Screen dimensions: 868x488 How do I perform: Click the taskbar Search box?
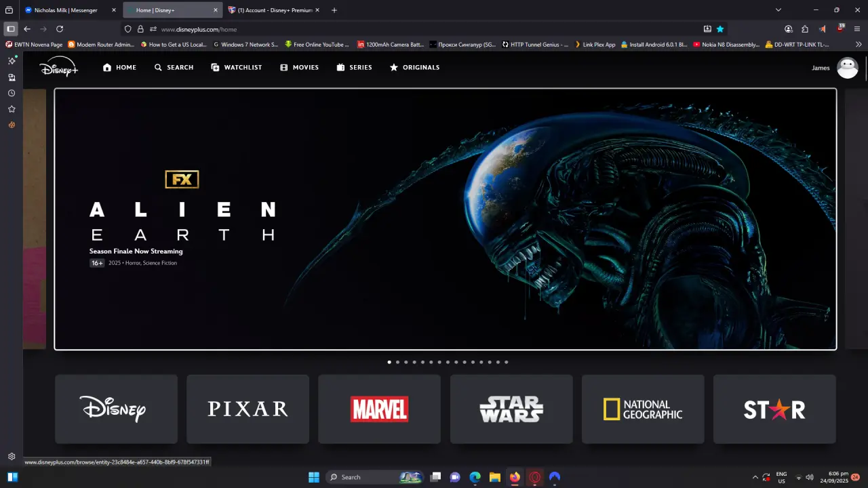374,477
